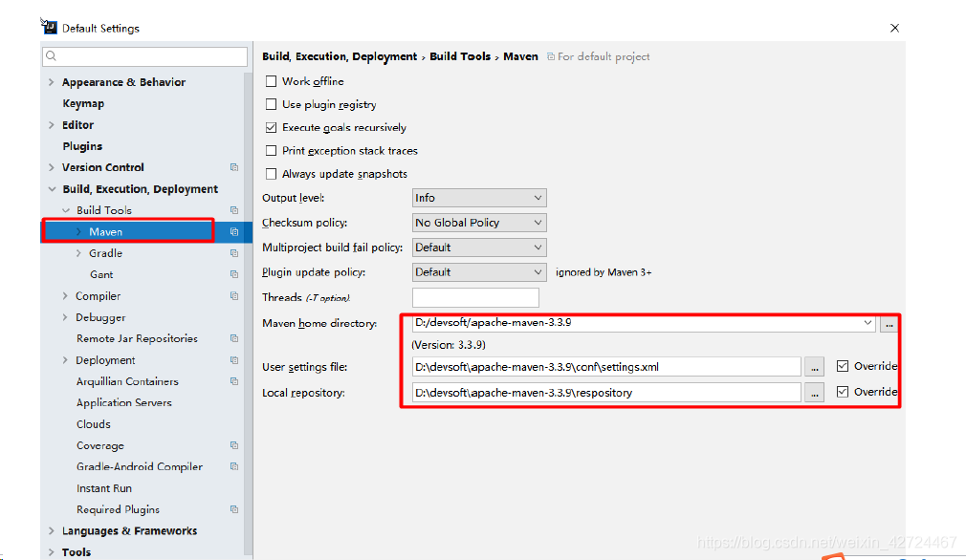Click the project-level icon next to Gant
Image resolution: width=966 pixels, height=560 pixels.
coord(234,274)
